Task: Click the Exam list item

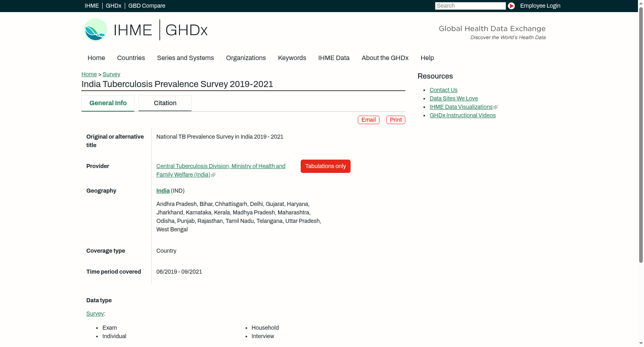Action: (x=109, y=328)
